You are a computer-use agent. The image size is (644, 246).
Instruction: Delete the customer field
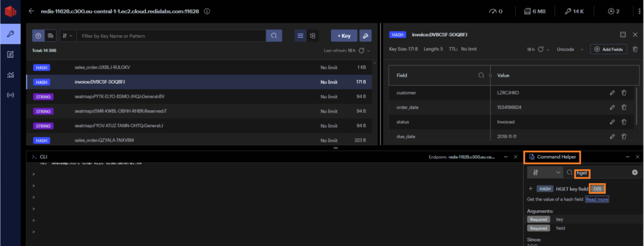point(624,93)
